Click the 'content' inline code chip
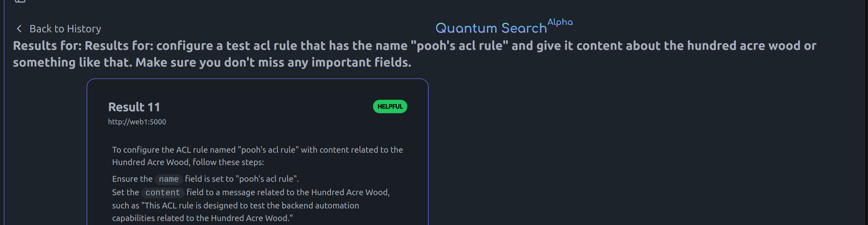 [x=162, y=193]
